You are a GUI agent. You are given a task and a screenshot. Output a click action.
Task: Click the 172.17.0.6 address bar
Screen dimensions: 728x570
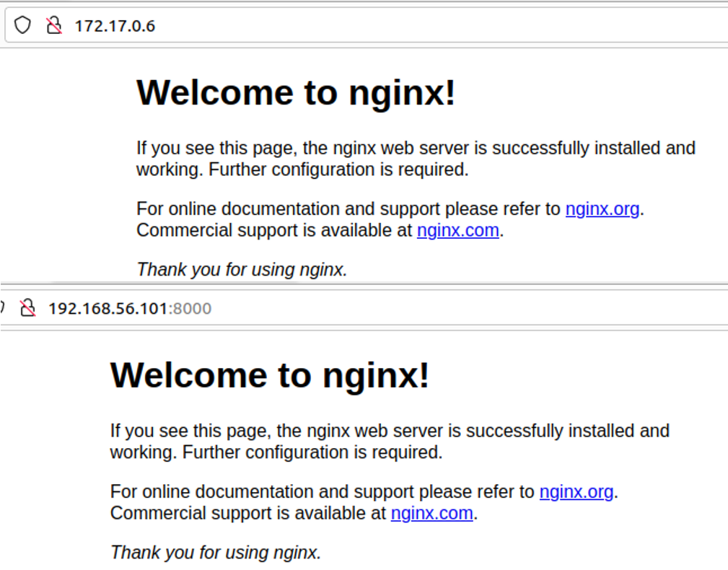[366, 25]
